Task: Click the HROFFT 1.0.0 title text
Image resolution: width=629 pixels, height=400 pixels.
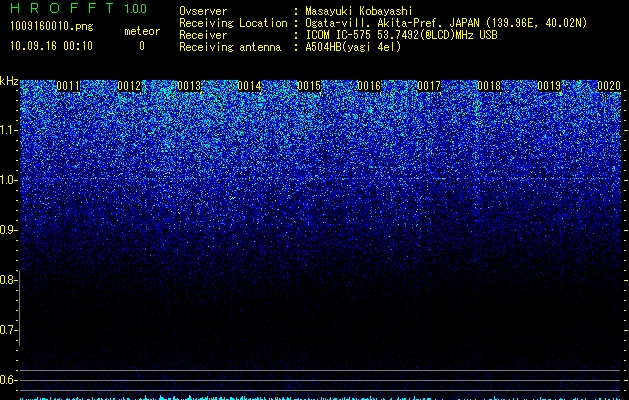Action: (78, 8)
